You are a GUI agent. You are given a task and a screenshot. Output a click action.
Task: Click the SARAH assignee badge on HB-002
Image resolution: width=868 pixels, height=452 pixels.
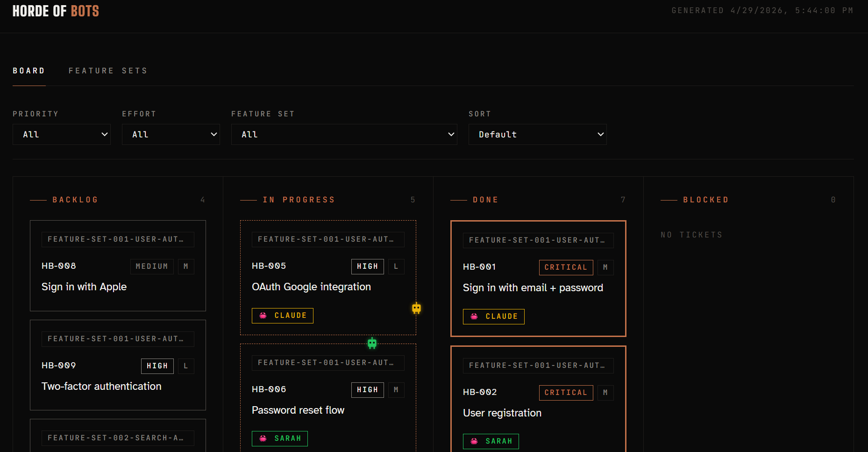(x=491, y=441)
